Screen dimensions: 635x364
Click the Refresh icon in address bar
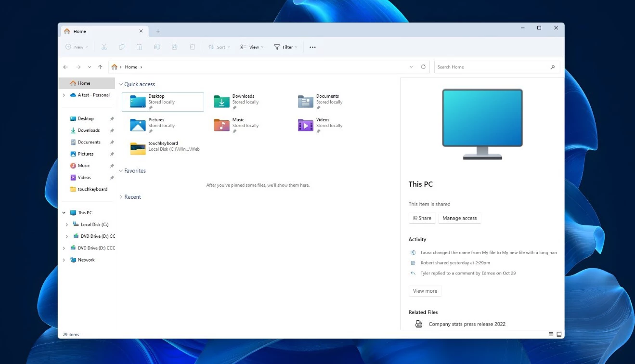423,67
